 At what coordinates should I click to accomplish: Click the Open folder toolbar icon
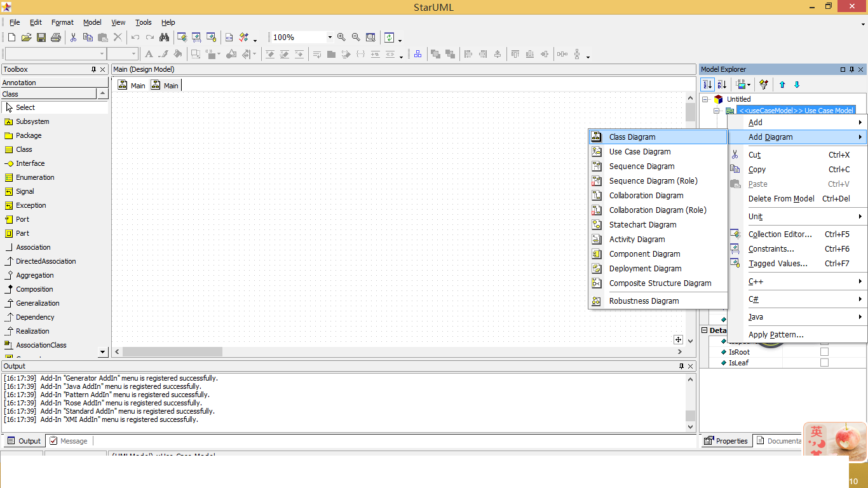pos(26,37)
